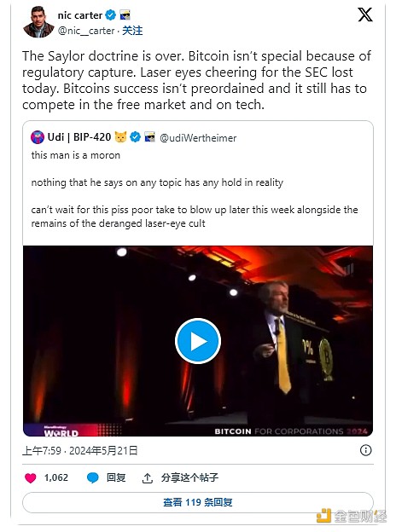Open the @nic__carter handle
The width and height of the screenshot is (396, 532).
point(86,31)
